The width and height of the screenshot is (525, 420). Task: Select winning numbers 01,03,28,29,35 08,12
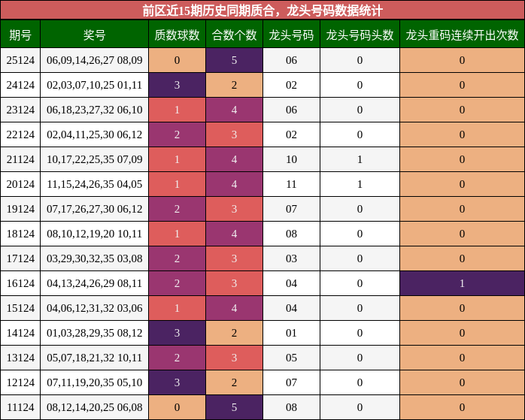click(x=95, y=333)
